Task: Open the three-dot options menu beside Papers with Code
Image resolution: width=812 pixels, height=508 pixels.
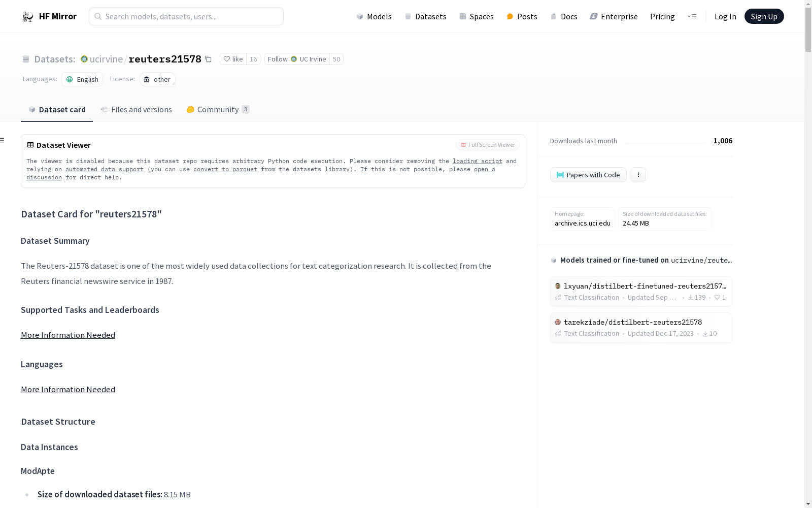Action: 638,175
